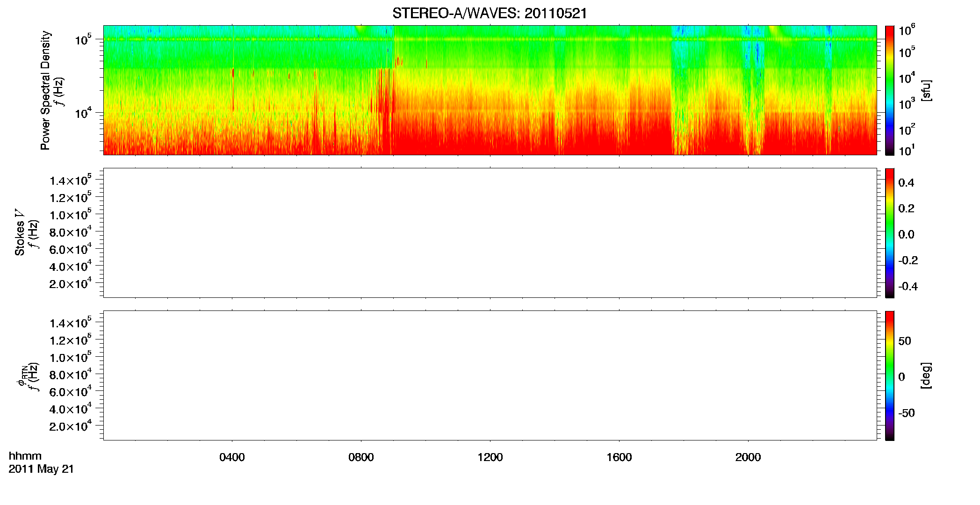Click the -0.4 label on the Stokes V color bar
The height and width of the screenshot is (505, 980).
(908, 286)
